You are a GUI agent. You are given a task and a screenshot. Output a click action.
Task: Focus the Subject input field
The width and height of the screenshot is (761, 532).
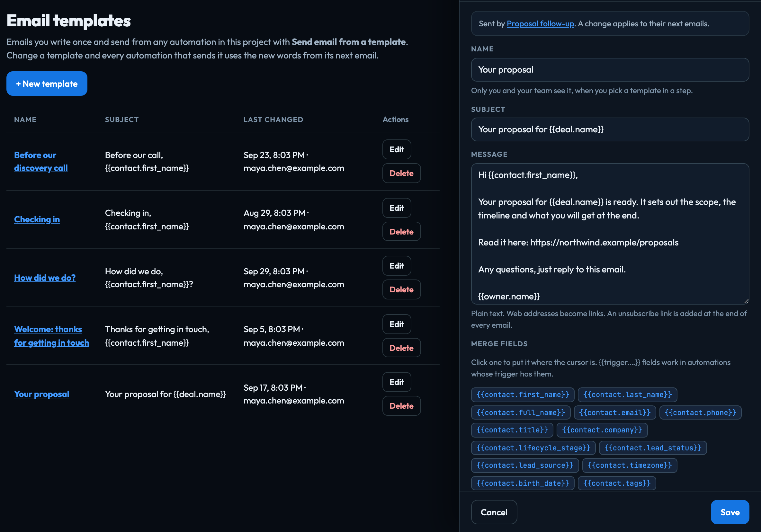tap(610, 129)
